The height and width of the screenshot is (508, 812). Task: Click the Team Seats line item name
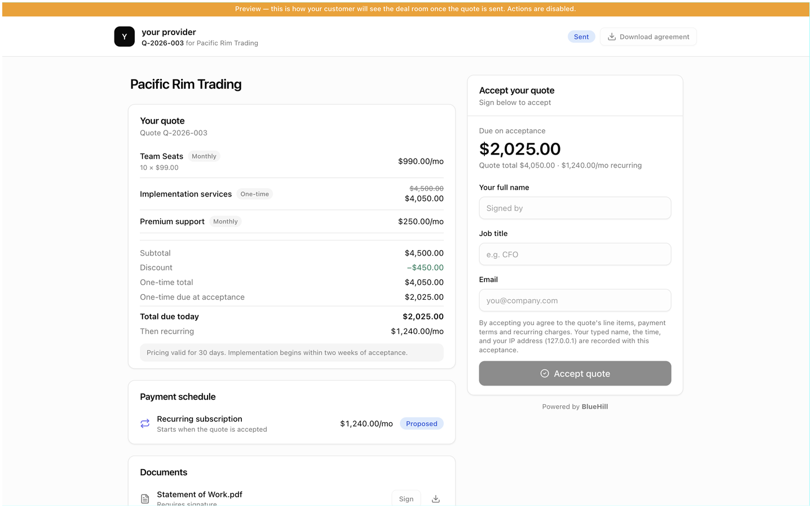tap(162, 156)
